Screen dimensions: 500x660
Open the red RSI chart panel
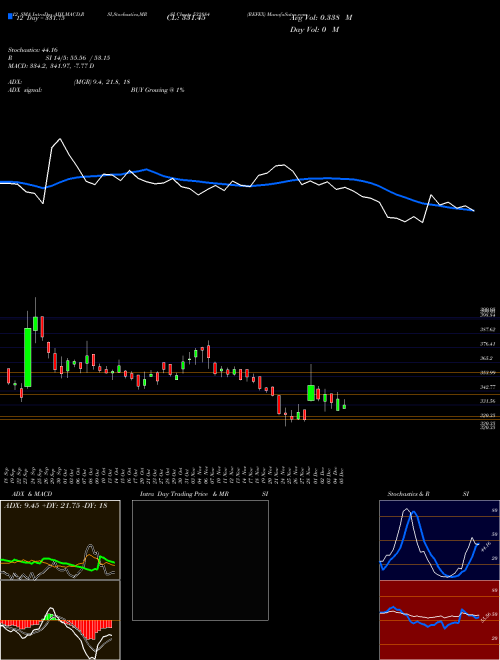pos(439,620)
